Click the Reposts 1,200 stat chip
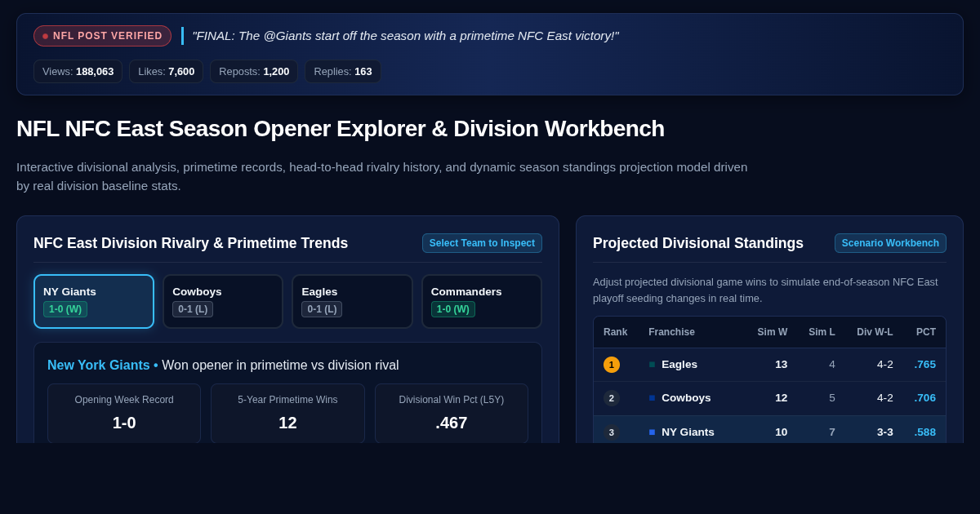Viewport: 980px width, 514px height. 254,71
